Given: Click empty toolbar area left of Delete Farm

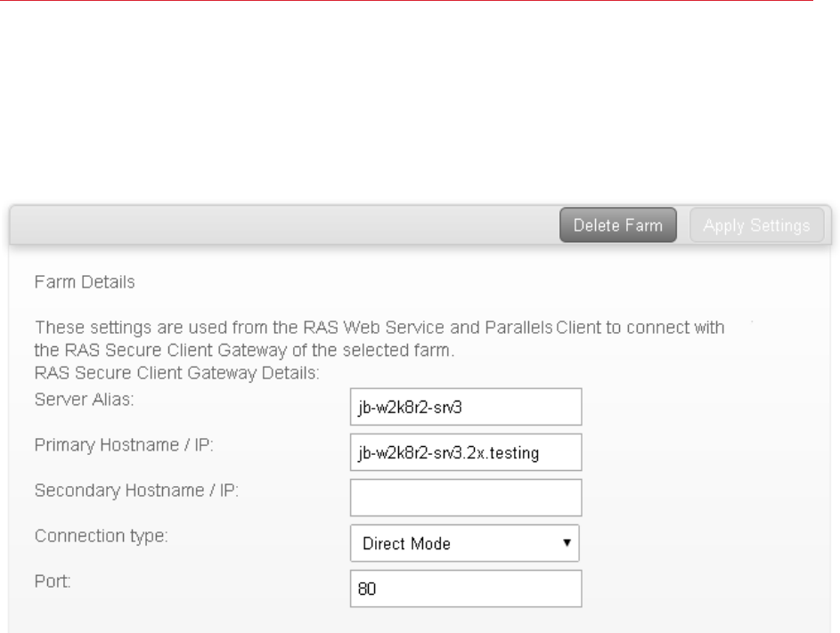Looking at the screenshot, I should coord(267,226).
